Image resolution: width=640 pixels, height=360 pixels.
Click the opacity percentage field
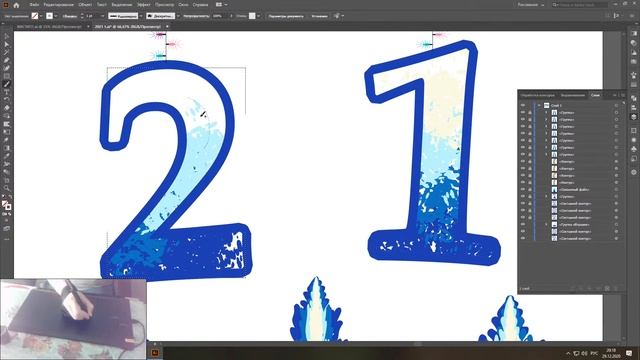(218, 16)
